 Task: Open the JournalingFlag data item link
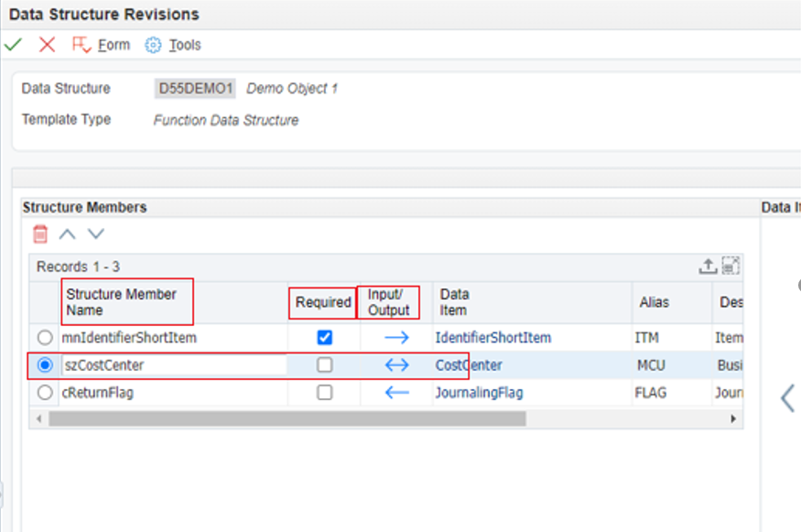click(477, 393)
